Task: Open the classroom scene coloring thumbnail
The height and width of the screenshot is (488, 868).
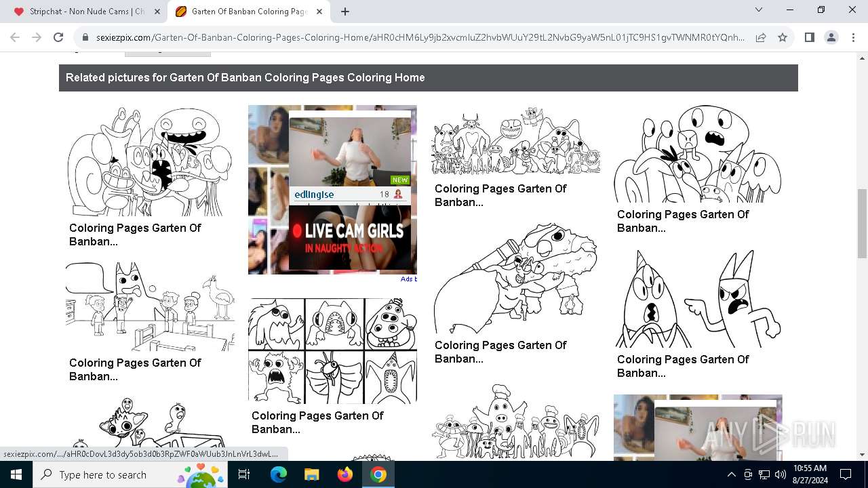Action: [x=151, y=307]
